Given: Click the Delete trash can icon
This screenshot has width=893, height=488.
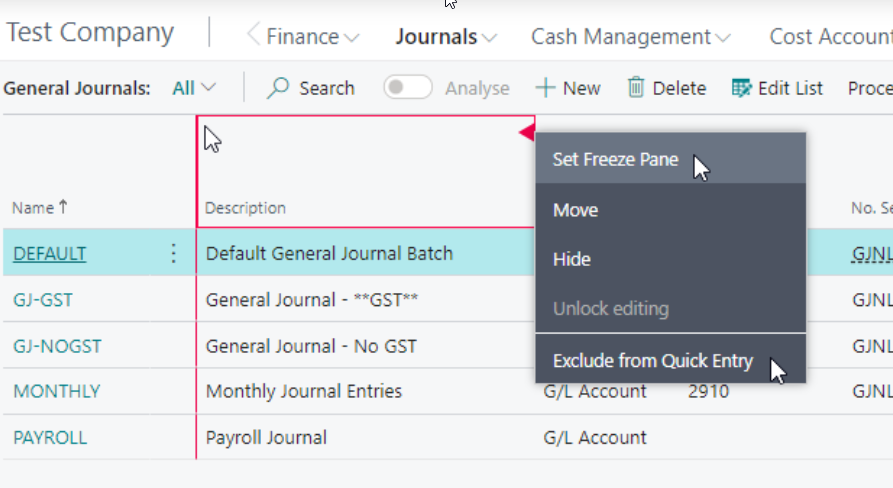Looking at the screenshot, I should tap(636, 88).
